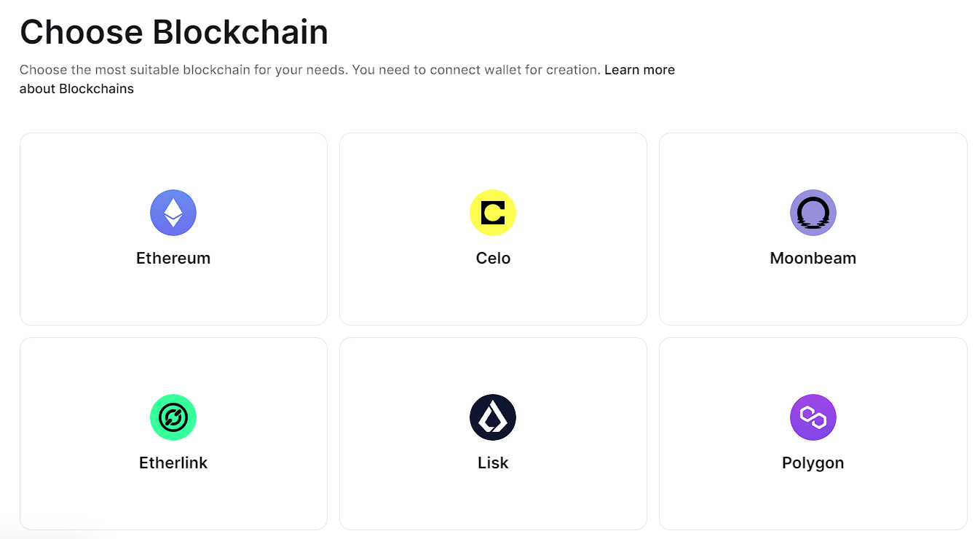Click the Choose Blockchain page heading

174,32
